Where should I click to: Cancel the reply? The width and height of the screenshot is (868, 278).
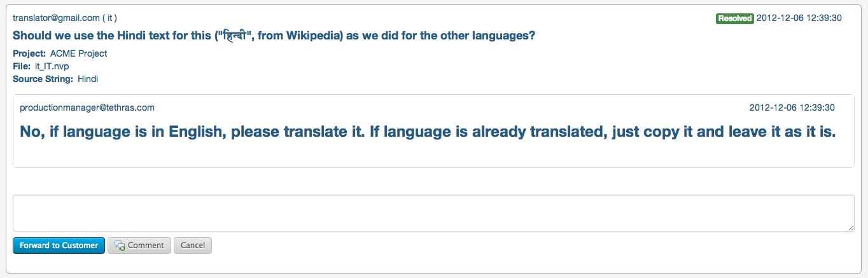coord(193,246)
